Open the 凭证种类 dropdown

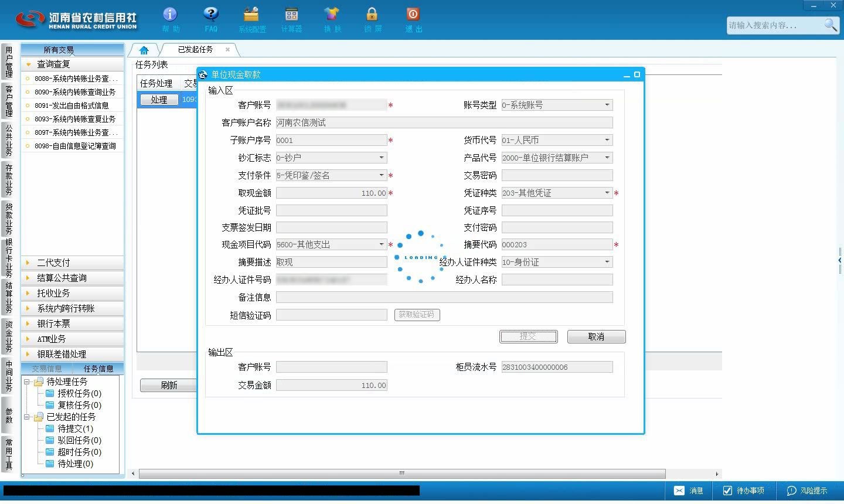coord(607,193)
